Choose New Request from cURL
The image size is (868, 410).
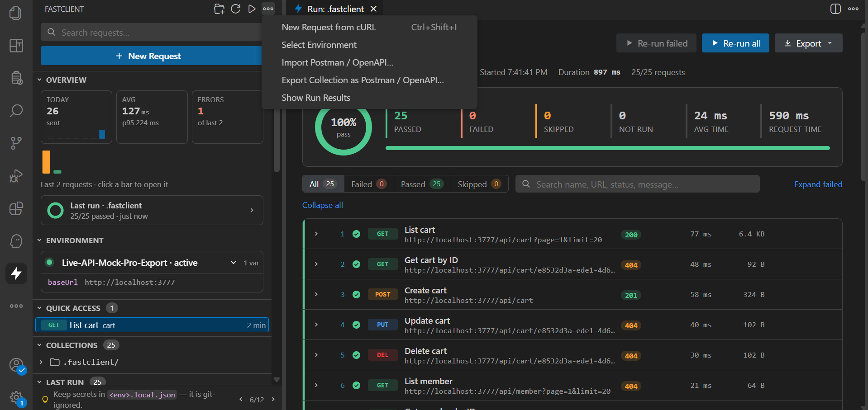tap(369, 27)
